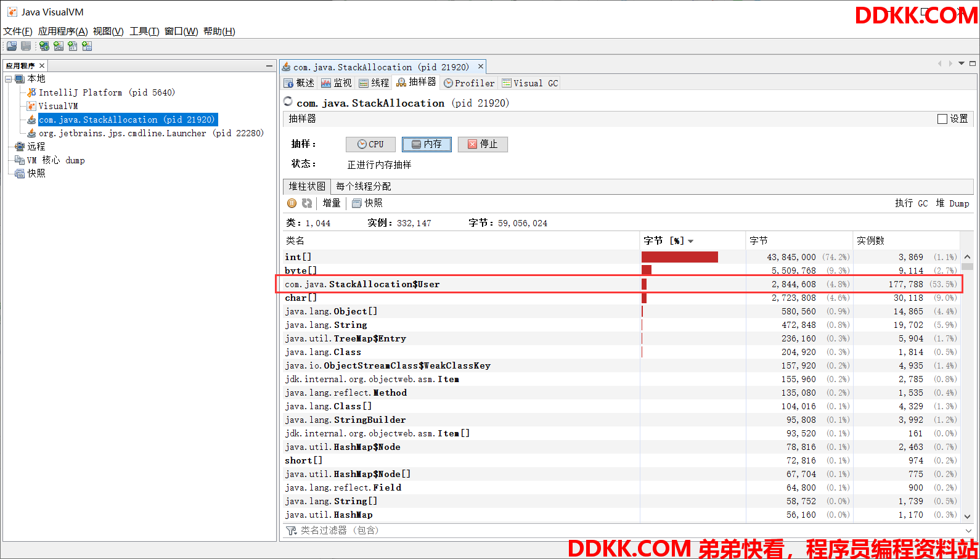Screen dimensions: 980x559
Task: Open the 帮助(H) menu
Action: (219, 31)
